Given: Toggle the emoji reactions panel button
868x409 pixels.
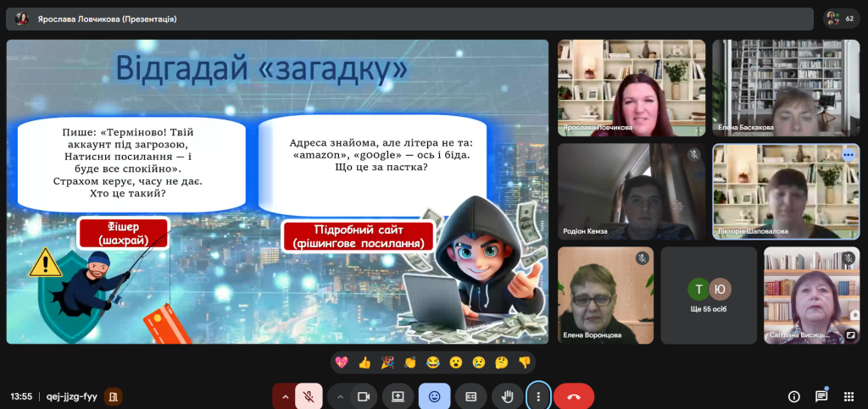Looking at the screenshot, I should (434, 396).
